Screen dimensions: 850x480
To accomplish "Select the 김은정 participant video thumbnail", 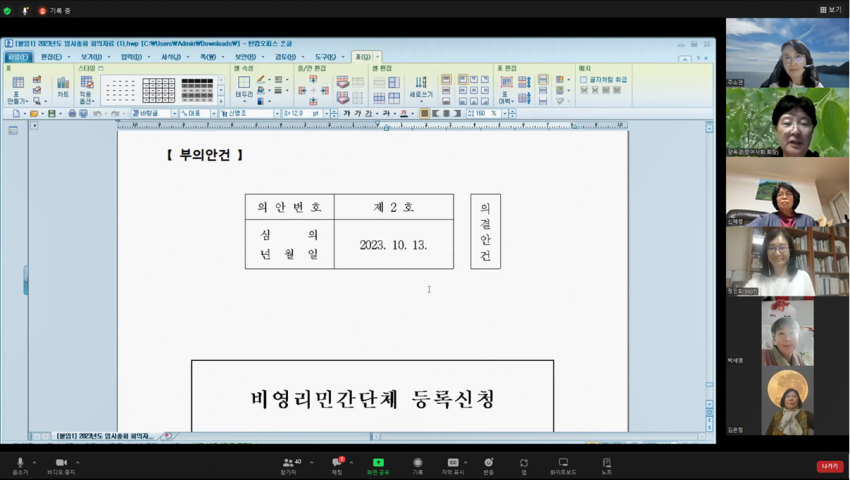I will (787, 402).
